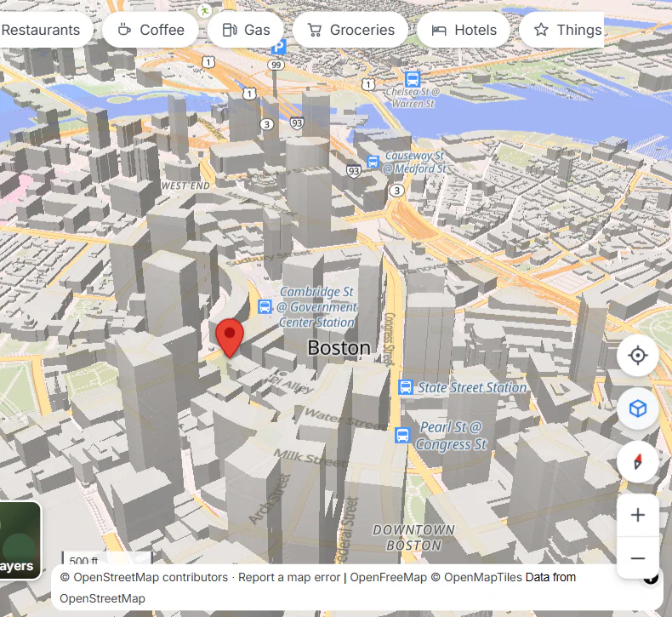Center map on my location
The width and height of the screenshot is (672, 617).
(x=638, y=356)
